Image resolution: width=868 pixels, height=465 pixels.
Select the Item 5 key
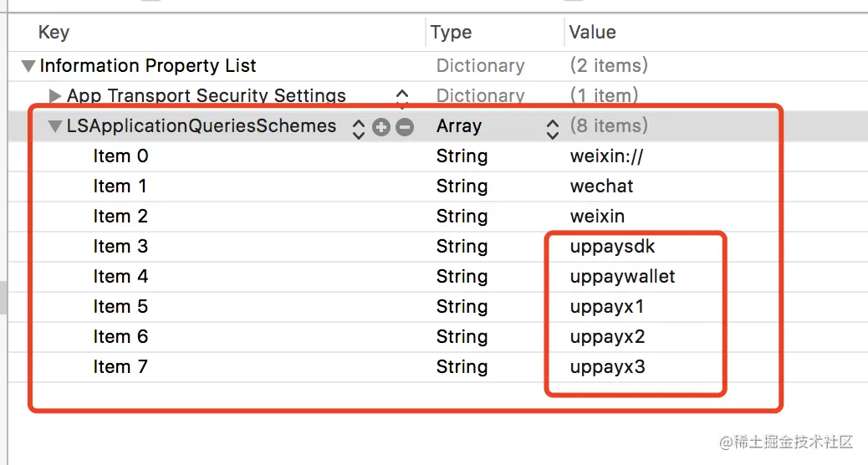[x=120, y=307]
